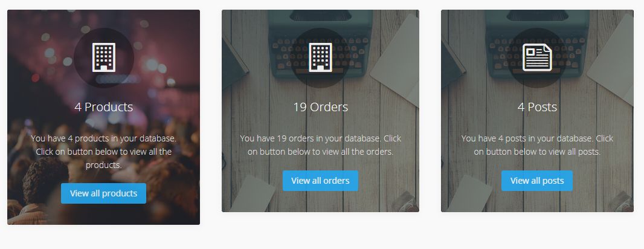Click the posts description paragraph text
Viewport: 644px width, 249px height.
537,145
